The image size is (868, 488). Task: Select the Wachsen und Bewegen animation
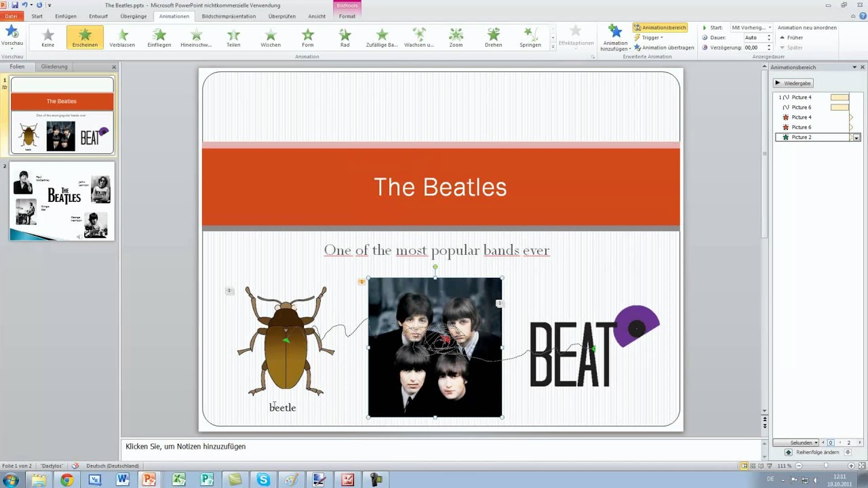[x=419, y=38]
